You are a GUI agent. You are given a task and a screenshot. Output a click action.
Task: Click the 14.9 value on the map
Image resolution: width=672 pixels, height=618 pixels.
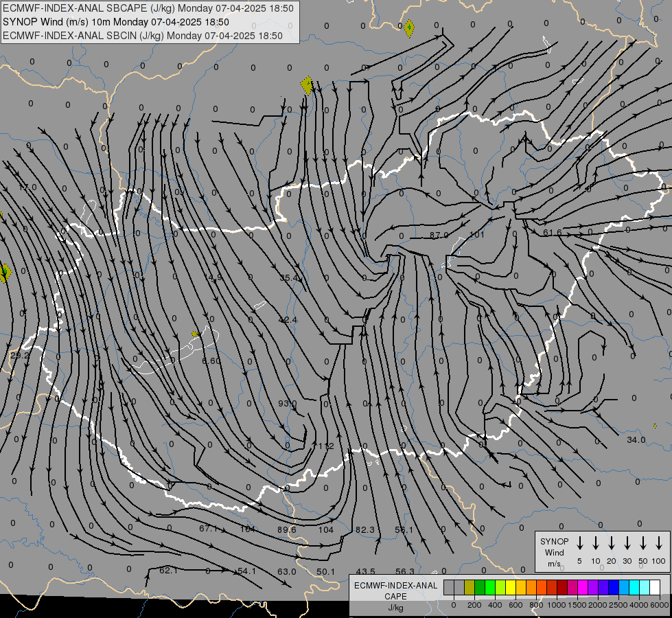[214, 277]
